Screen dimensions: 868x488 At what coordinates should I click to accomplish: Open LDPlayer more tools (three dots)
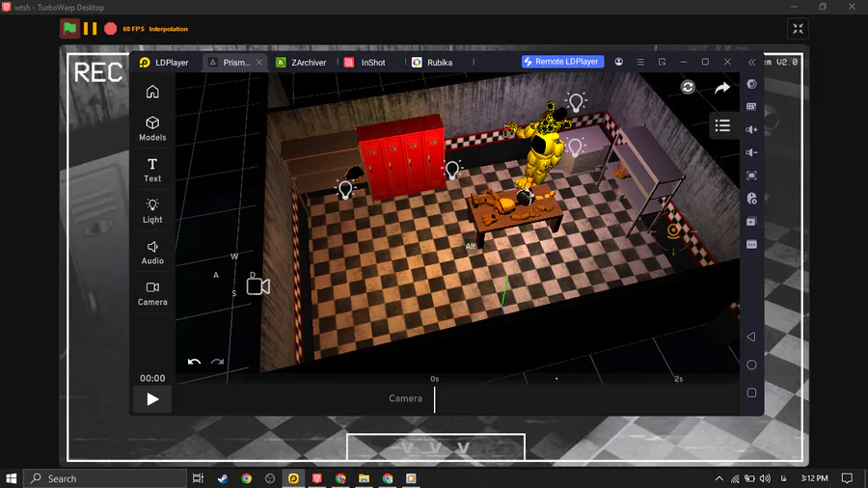point(751,245)
